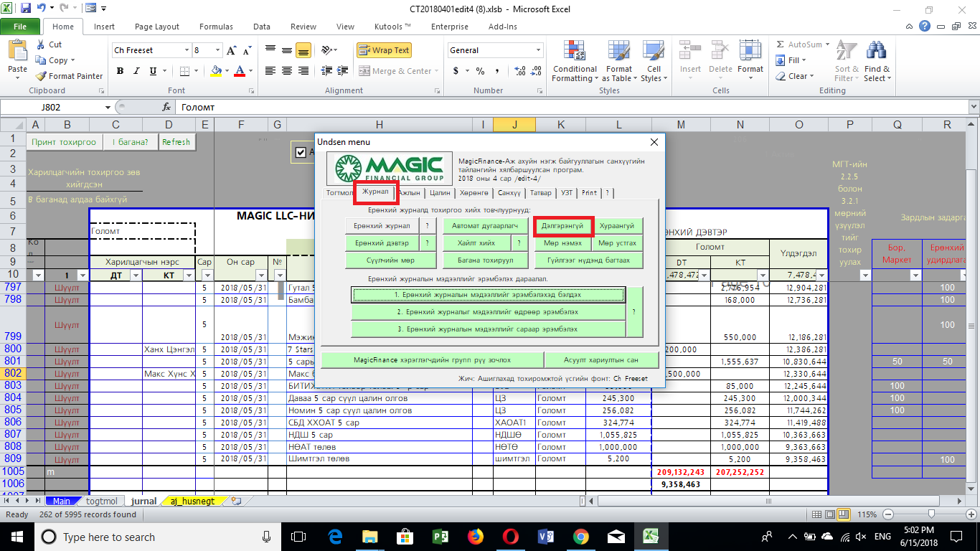Open the font name dropdown Ch Freeset
Screen dimensions: 980x551
pos(187,51)
